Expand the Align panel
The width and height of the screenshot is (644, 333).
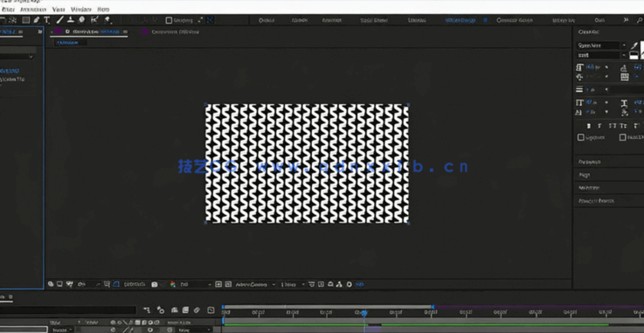click(584, 175)
